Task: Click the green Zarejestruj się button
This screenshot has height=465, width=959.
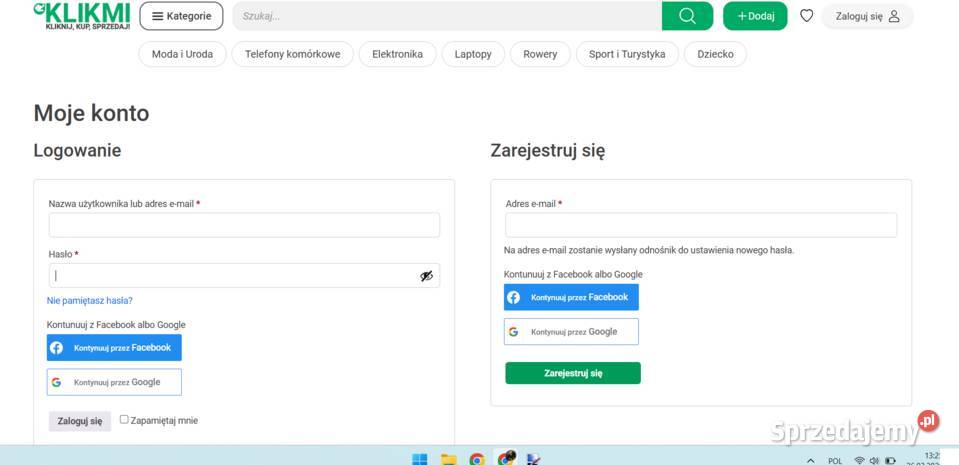Action: 573,373
